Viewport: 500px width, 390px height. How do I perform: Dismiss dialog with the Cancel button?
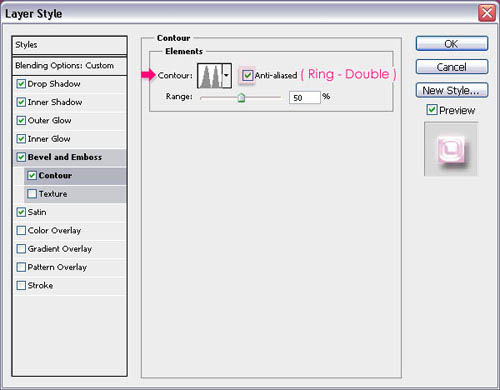click(452, 67)
